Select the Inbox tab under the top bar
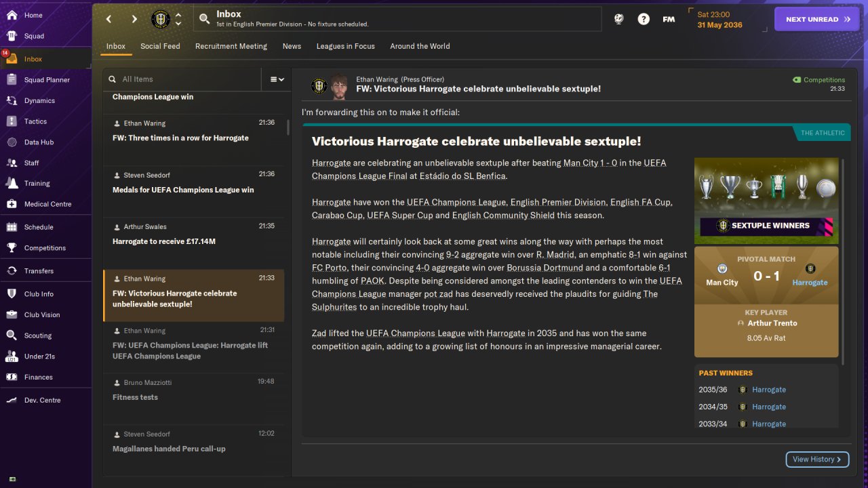 pos(116,46)
